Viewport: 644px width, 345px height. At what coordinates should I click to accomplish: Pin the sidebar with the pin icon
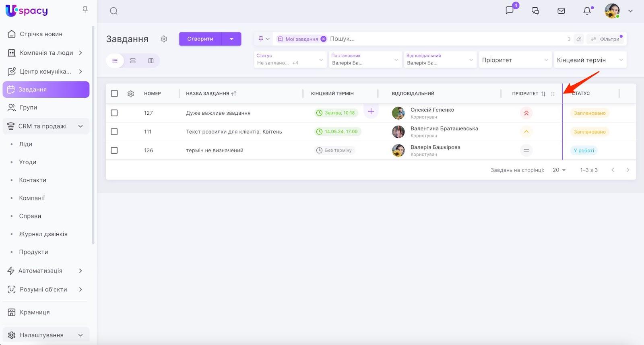point(85,10)
